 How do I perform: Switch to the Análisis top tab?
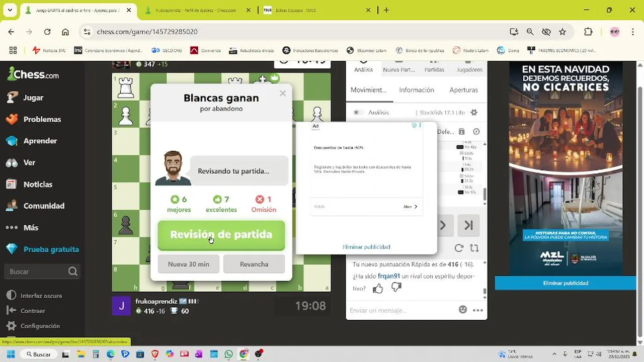pyautogui.click(x=363, y=69)
